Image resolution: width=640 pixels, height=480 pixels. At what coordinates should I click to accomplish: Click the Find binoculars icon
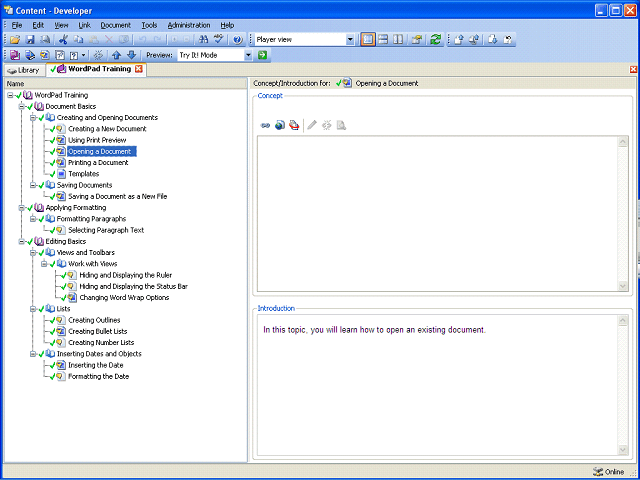[203, 40]
